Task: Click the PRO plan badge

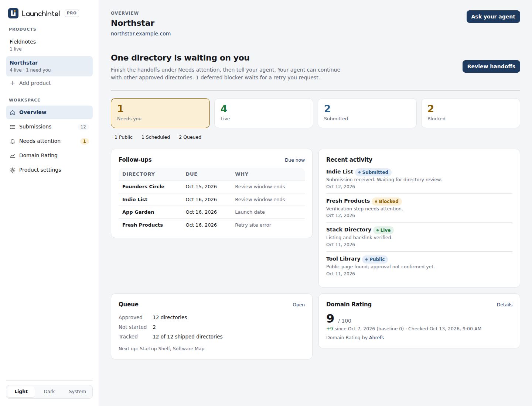Action: (x=72, y=13)
